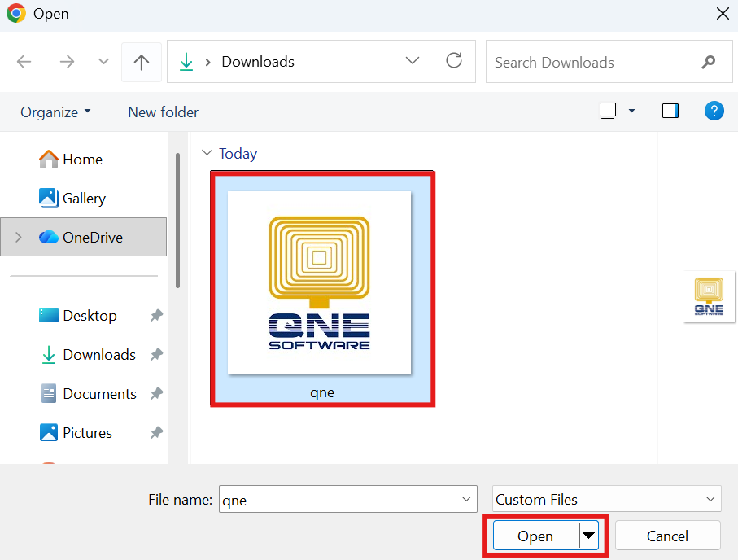Viewport: 738px width, 560px height.
Task: Click the qne file name label
Action: click(322, 393)
